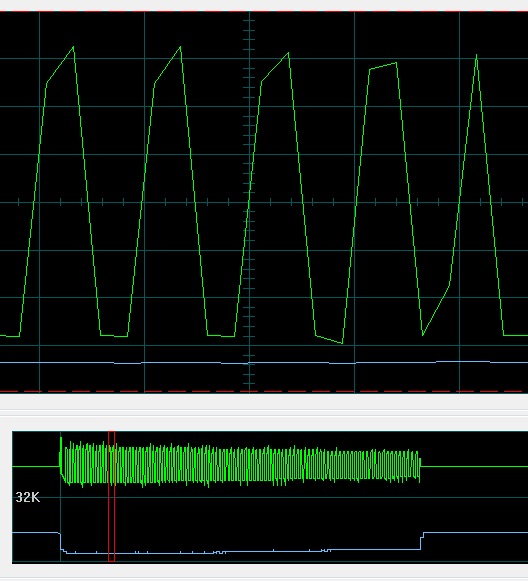
Task: Click the second green waveform peak
Action: pyautogui.click(x=180, y=47)
